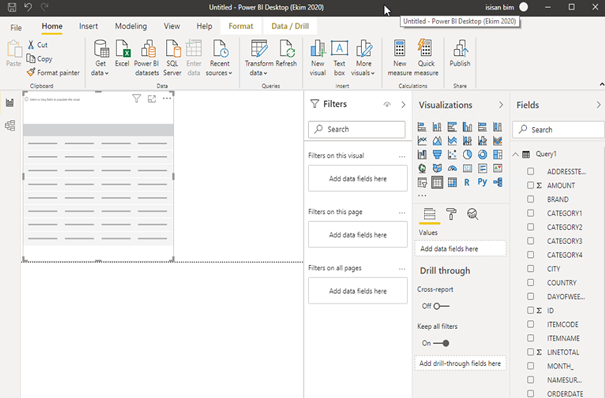Image resolution: width=605 pixels, height=398 pixels.
Task: Select the Slicer visualization
Action: pyautogui.click(x=422, y=182)
